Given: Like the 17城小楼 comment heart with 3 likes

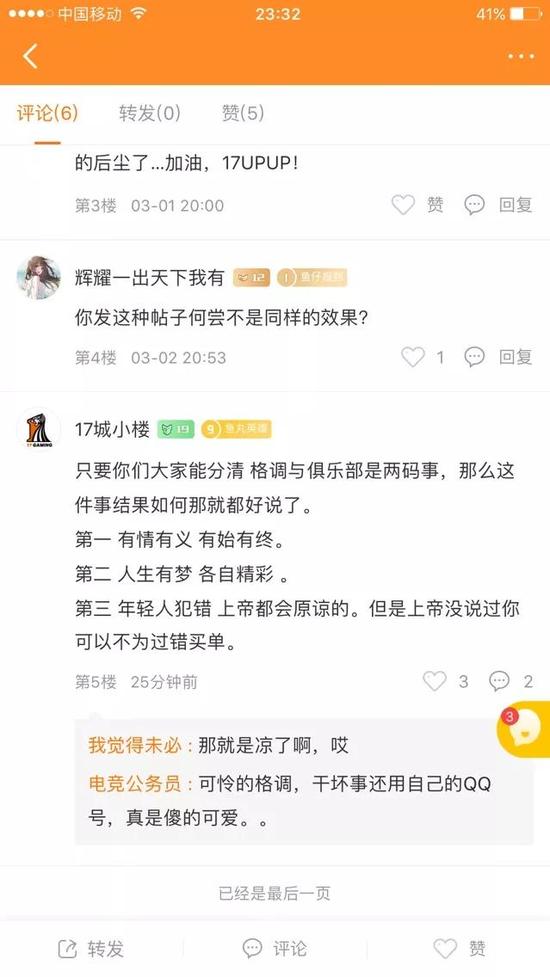Looking at the screenshot, I should (x=435, y=681).
